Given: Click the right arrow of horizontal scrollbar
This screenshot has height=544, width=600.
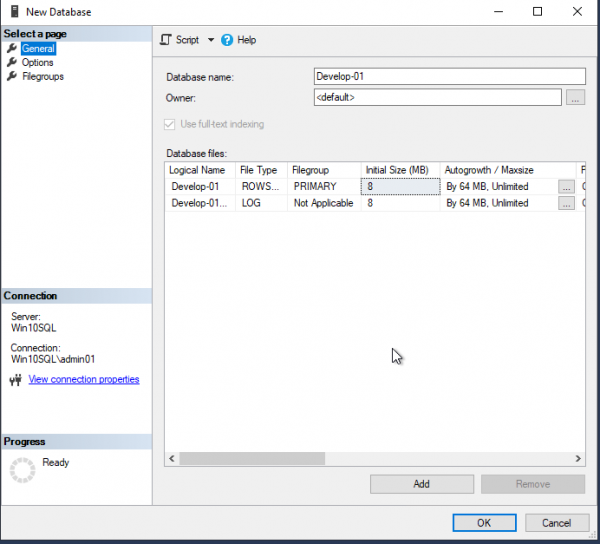Looking at the screenshot, I should [578, 458].
